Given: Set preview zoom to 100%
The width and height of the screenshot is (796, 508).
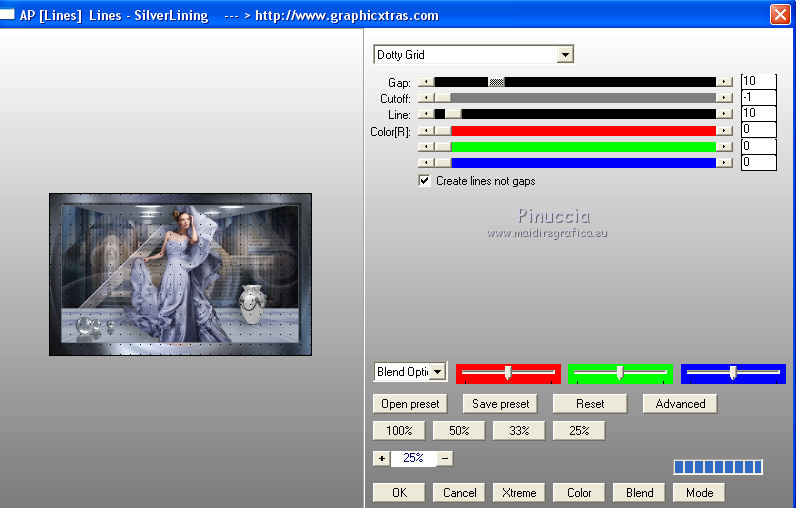Looking at the screenshot, I should 399,431.
